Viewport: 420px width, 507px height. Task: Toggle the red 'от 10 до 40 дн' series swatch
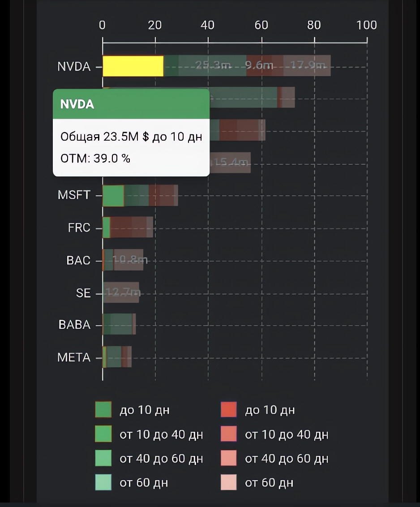pos(228,434)
